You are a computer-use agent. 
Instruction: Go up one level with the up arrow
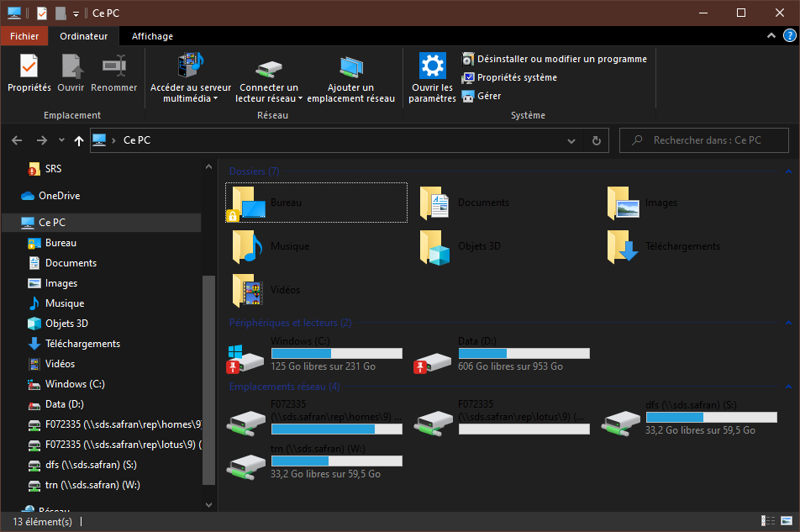[x=79, y=141]
